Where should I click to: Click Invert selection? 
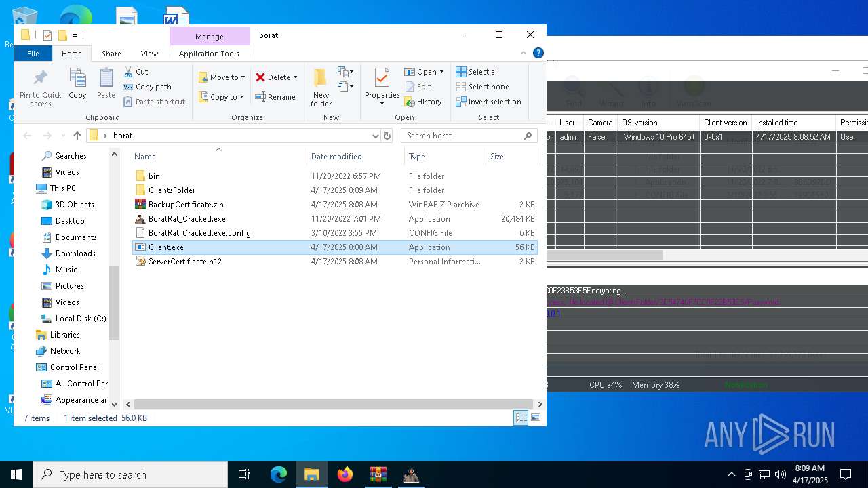pyautogui.click(x=488, y=102)
